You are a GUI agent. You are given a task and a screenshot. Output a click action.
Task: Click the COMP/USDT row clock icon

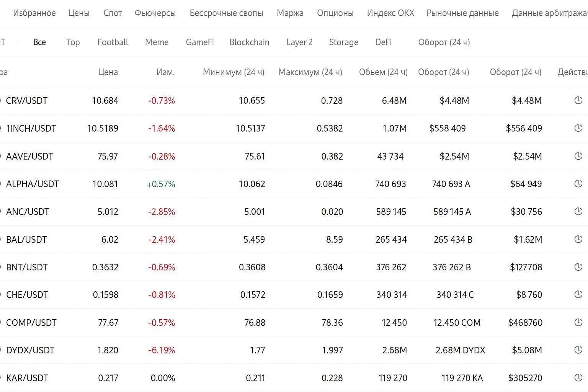point(578,322)
